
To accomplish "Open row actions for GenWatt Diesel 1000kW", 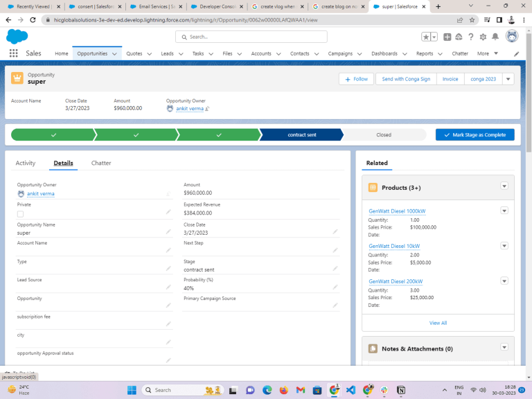I will click(x=504, y=211).
